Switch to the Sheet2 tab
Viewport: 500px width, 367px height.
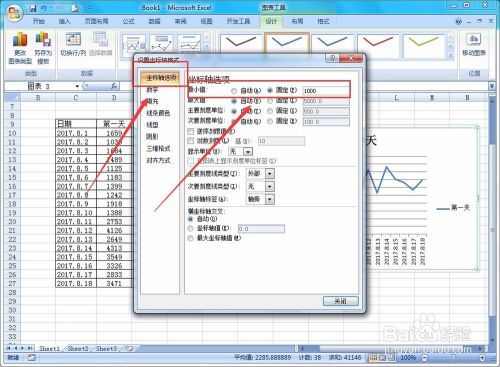pos(78,349)
